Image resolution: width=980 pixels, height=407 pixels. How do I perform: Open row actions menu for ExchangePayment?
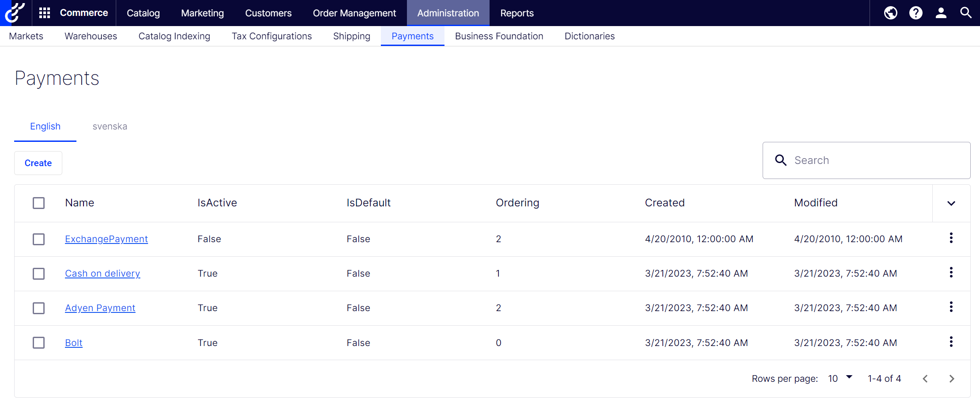[951, 238]
